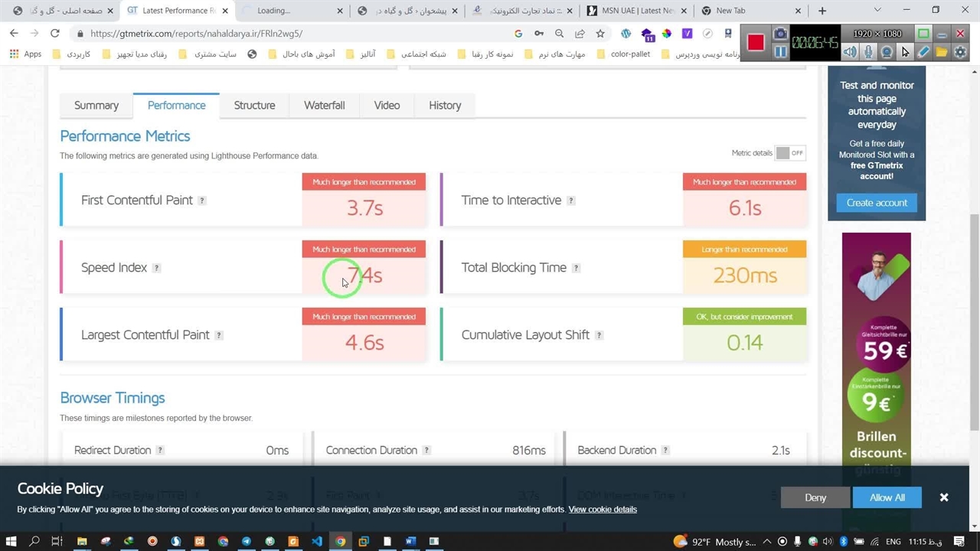This screenshot has height=551, width=980.
Task: Open the color-pallet bookmark folder
Action: pos(623,54)
